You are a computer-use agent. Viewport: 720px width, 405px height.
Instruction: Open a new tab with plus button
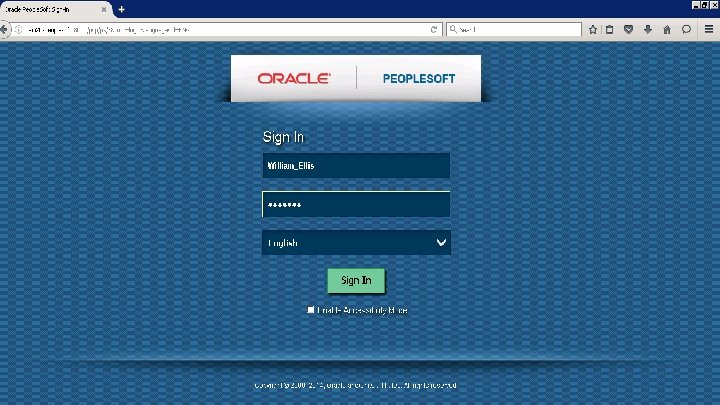tap(121, 9)
